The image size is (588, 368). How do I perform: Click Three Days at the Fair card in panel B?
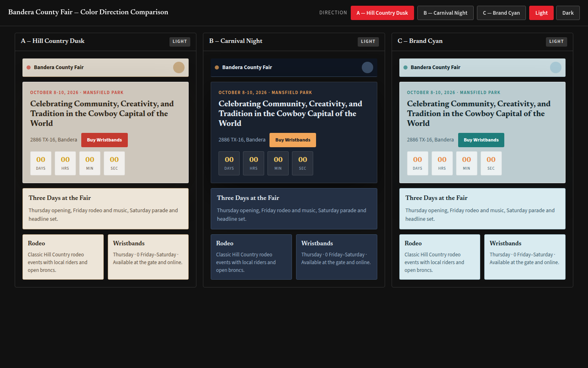[x=294, y=209]
